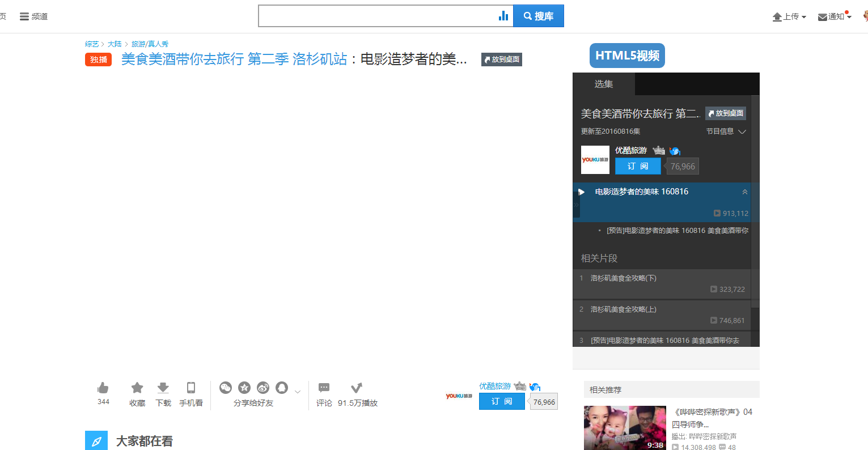The width and height of the screenshot is (868, 450).
Task: Switch to the 选集 episodes tab
Action: [x=603, y=84]
